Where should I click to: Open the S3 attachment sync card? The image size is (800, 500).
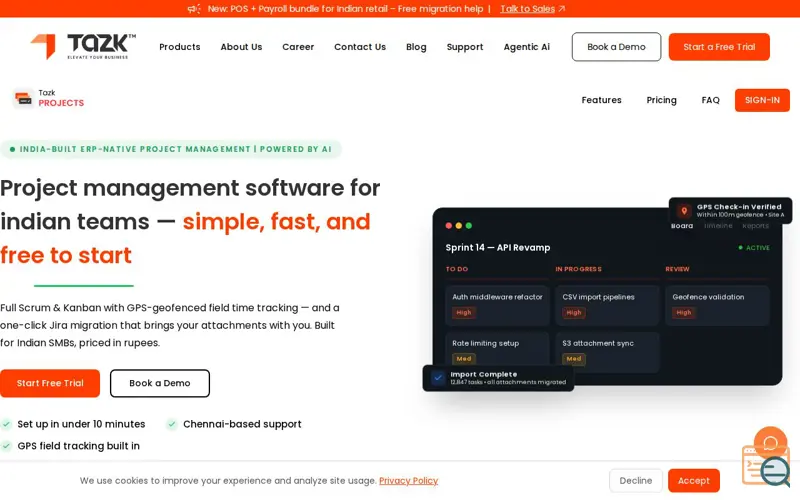[607, 352]
